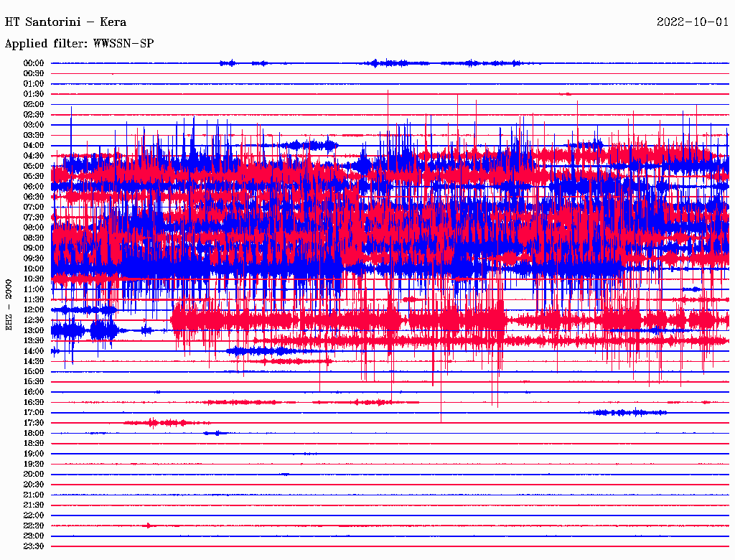
Task: Click the 13:30 time label
Action: click(34, 340)
